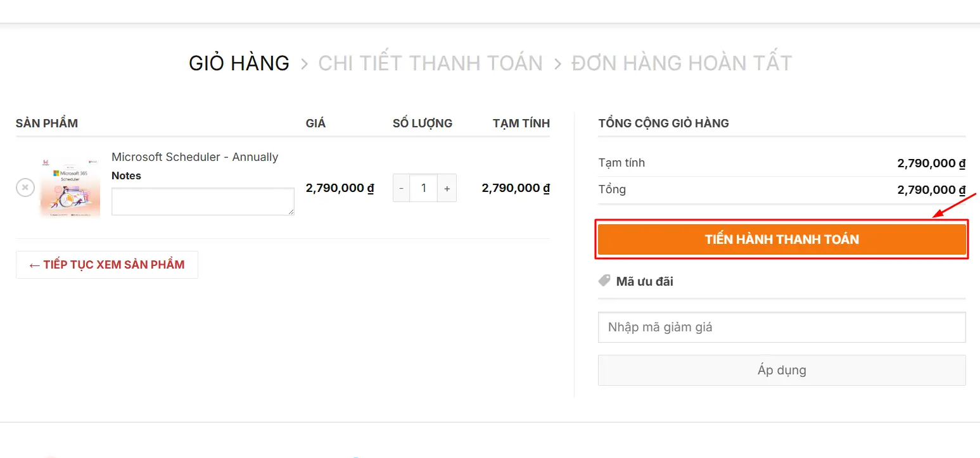Click the Microsoft Scheduler - Annually product name

pos(194,156)
